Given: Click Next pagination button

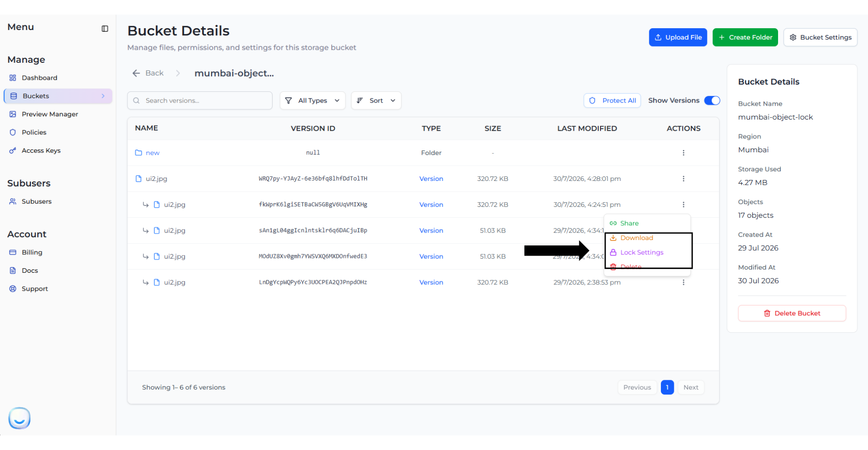Looking at the screenshot, I should click(691, 387).
